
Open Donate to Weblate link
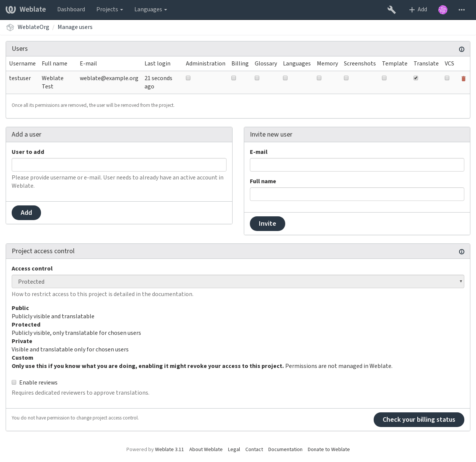(x=328, y=449)
